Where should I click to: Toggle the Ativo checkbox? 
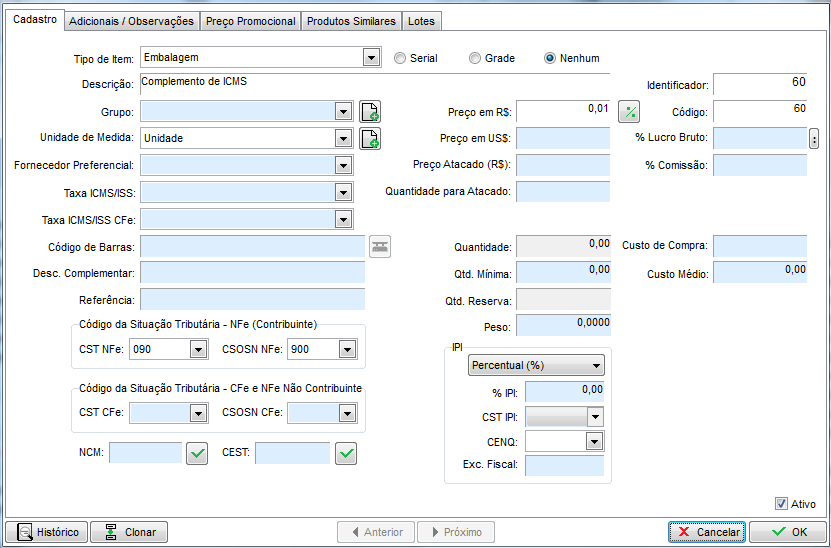(x=782, y=504)
